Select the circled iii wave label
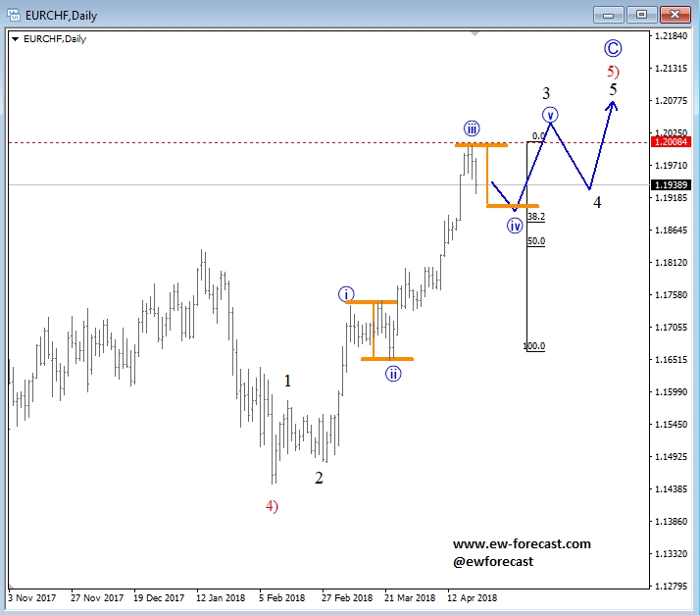Image resolution: width=700 pixels, height=615 pixels. [472, 128]
